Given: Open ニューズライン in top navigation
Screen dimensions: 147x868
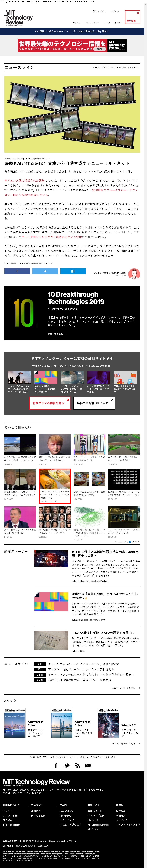Looking at the screenshot, I should click(92, 23).
